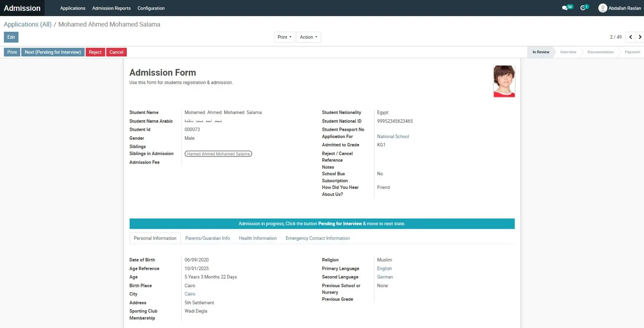The image size is (644, 328).
Task: Open the Applications menu
Action: (72, 8)
